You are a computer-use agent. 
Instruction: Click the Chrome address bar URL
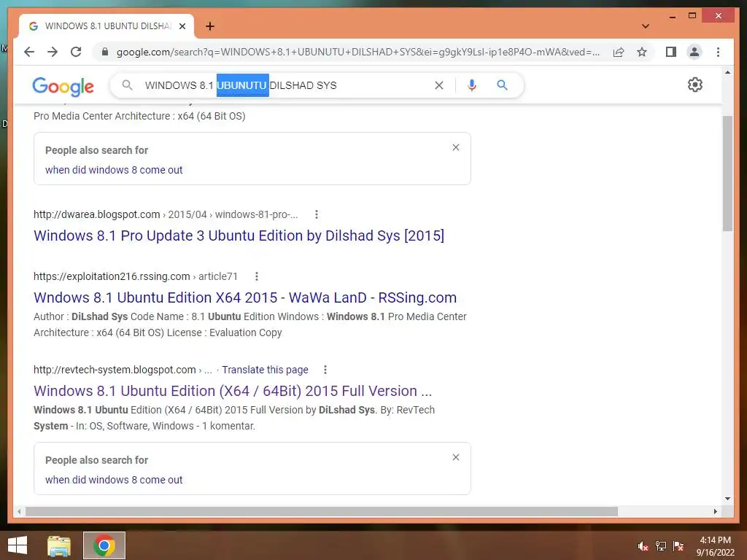(357, 52)
